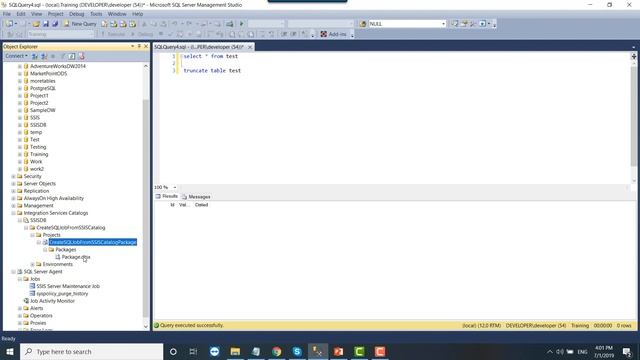Click the taskbar 'Type here to search' box
The height and width of the screenshot is (360, 640).
91,351
